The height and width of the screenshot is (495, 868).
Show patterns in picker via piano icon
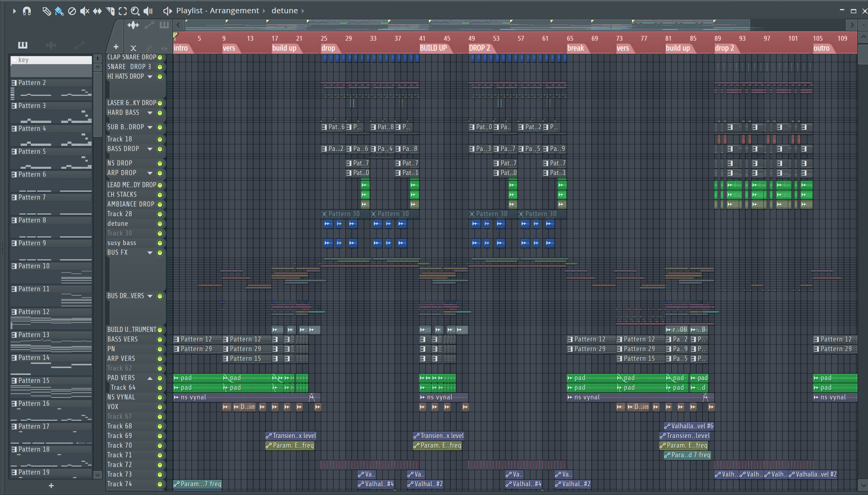[23, 45]
